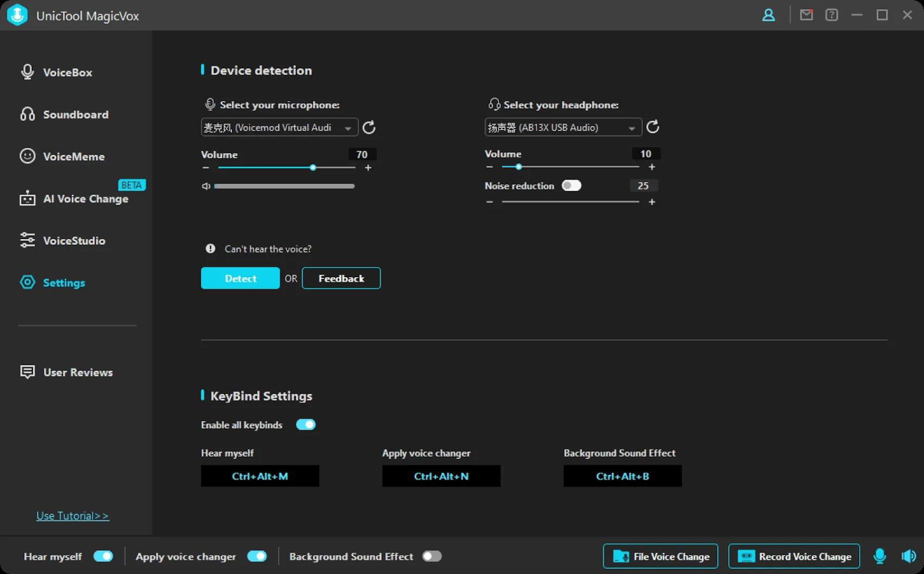
Task: Select the Soundboard section
Action: coord(75,114)
